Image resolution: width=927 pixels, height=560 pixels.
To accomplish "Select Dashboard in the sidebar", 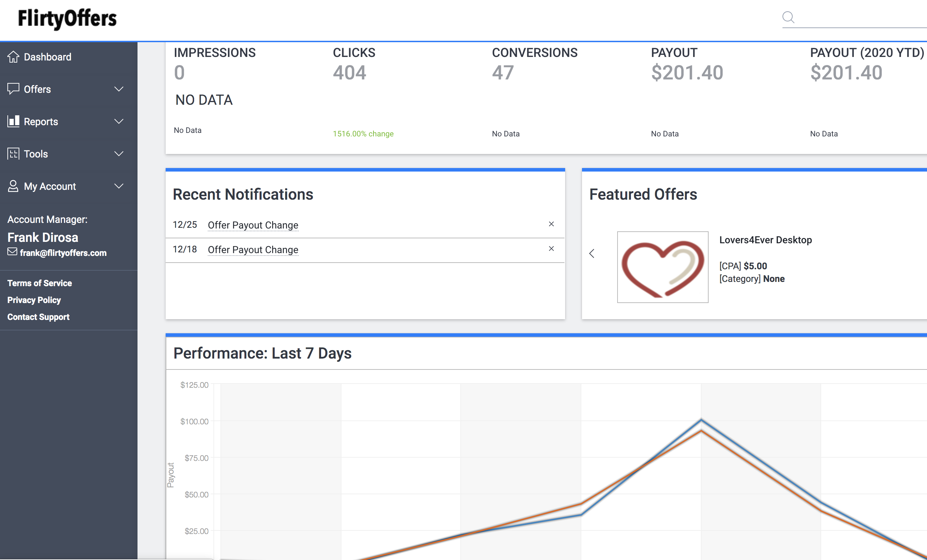I will 47,56.
